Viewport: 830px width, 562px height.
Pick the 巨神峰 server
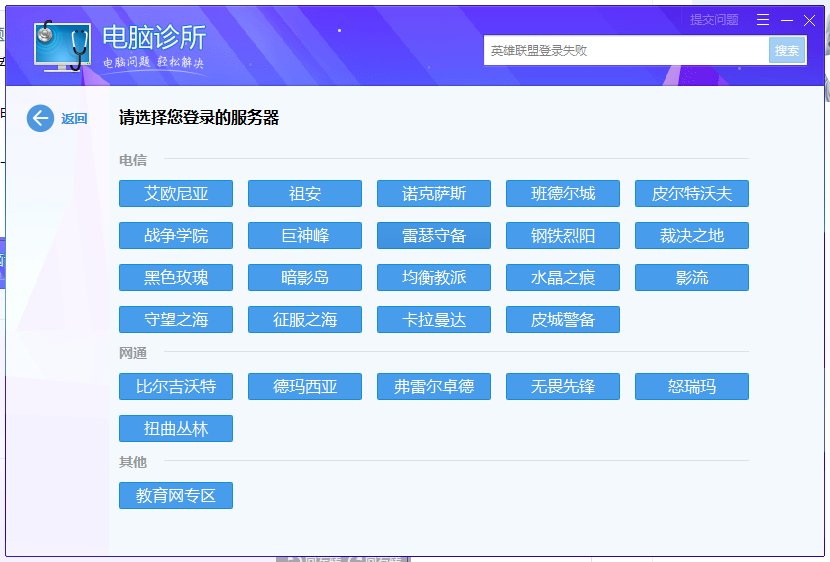[x=305, y=235]
